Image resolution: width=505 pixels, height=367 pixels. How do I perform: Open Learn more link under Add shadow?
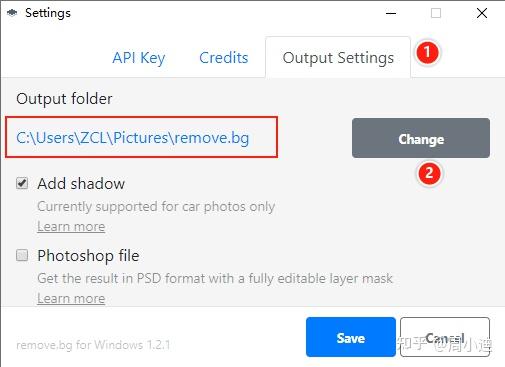pyautogui.click(x=71, y=227)
